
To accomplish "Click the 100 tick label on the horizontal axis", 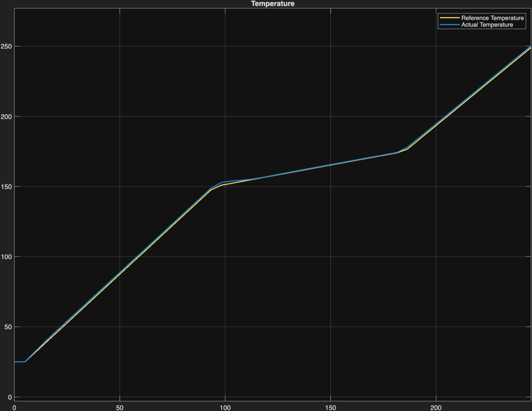I will [x=225, y=407].
